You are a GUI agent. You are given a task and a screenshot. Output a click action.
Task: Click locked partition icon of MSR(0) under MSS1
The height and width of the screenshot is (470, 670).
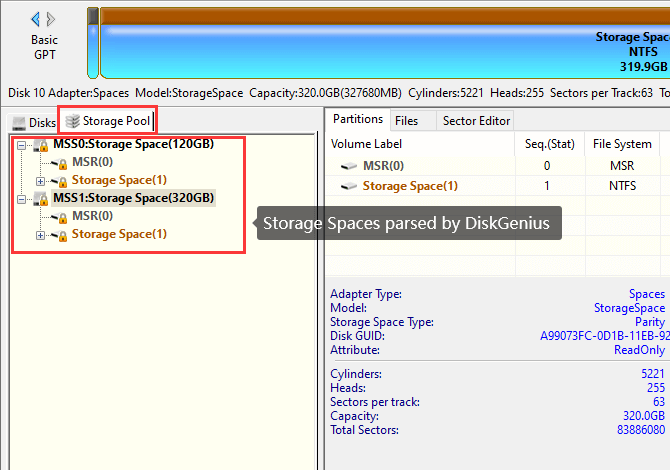[60, 217]
